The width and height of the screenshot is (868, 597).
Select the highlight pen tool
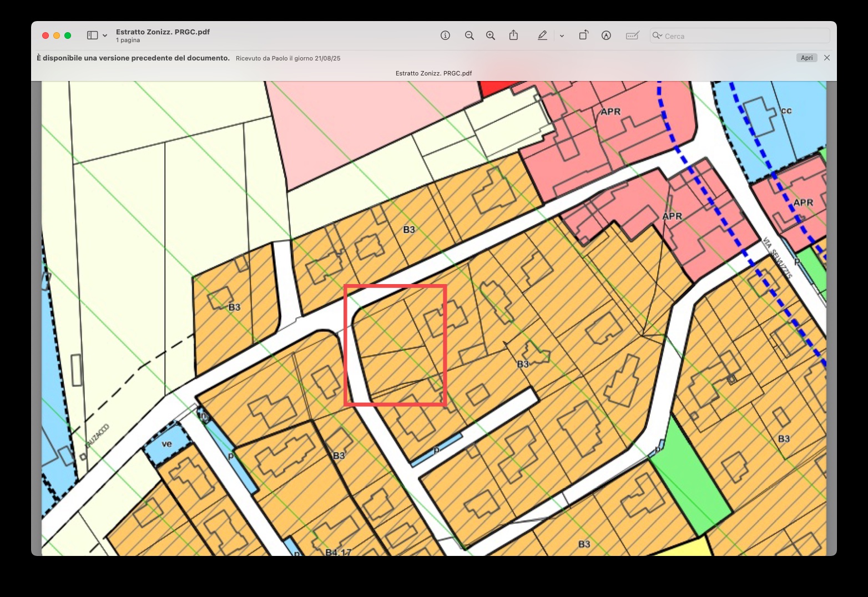[x=542, y=36]
